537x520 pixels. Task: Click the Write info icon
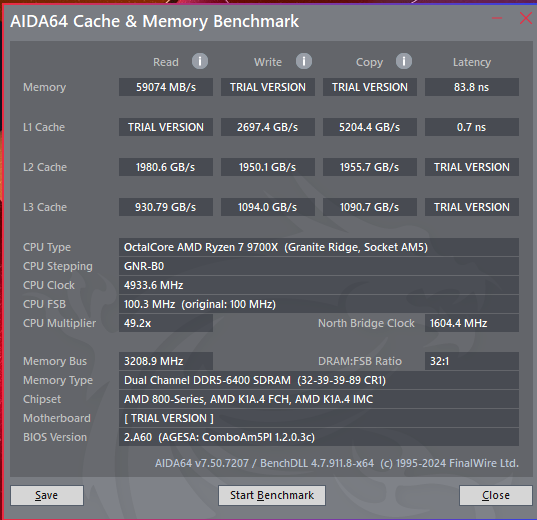(x=304, y=61)
